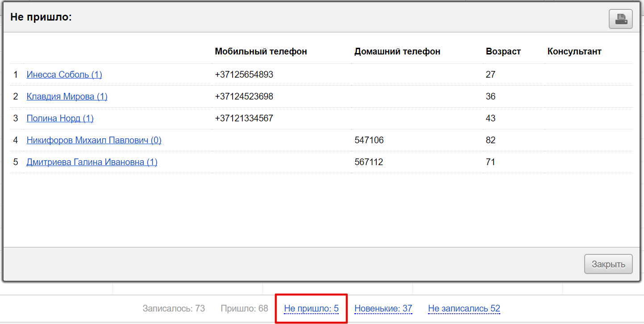Viewport: 644px width, 324px height.
Task: Click the 'Домашний телефон' column header
Action: point(397,51)
